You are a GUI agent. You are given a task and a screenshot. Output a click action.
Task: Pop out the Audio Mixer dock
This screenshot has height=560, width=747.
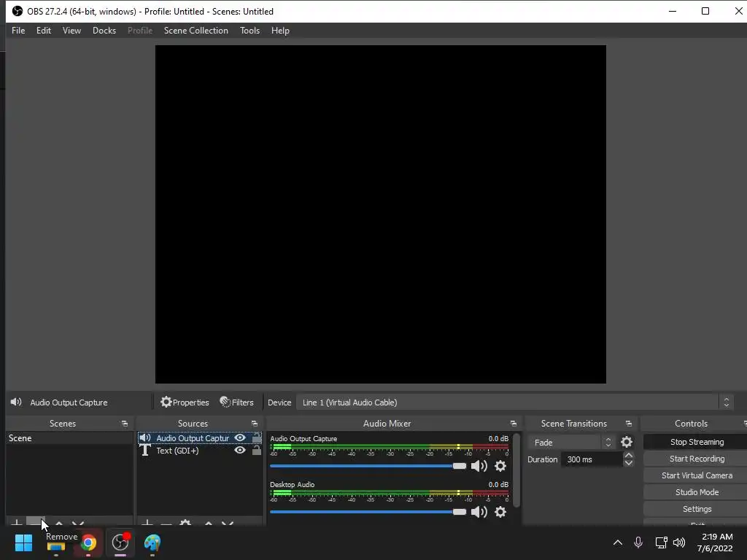(x=513, y=424)
